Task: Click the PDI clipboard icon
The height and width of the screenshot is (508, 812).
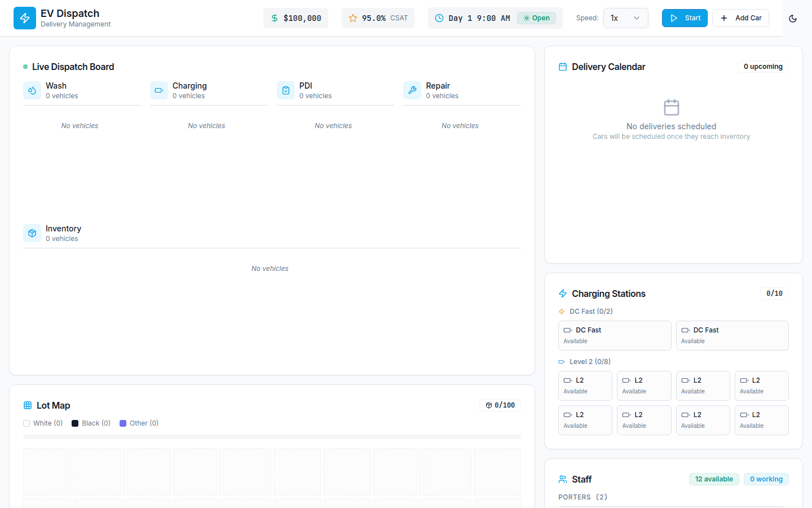Action: pos(286,90)
